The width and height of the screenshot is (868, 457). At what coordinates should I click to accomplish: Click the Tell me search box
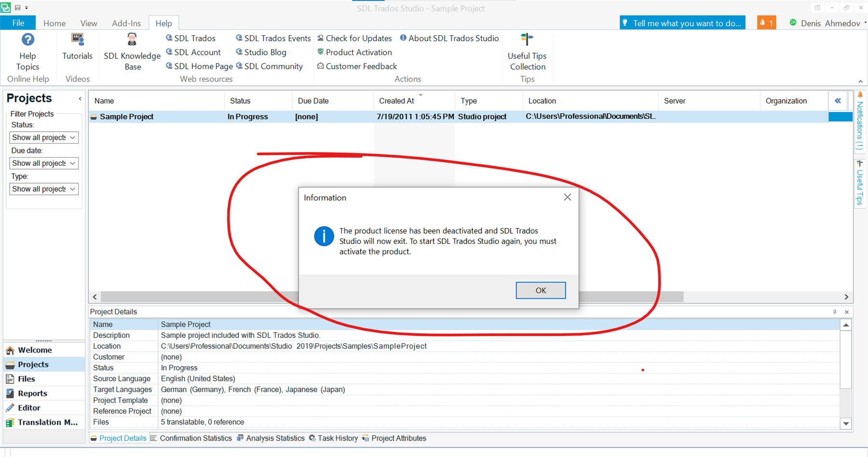(682, 23)
